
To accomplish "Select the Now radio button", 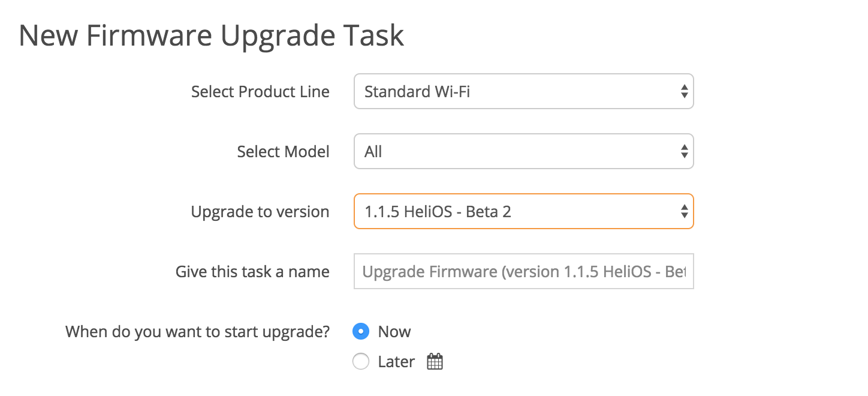I will click(x=360, y=331).
